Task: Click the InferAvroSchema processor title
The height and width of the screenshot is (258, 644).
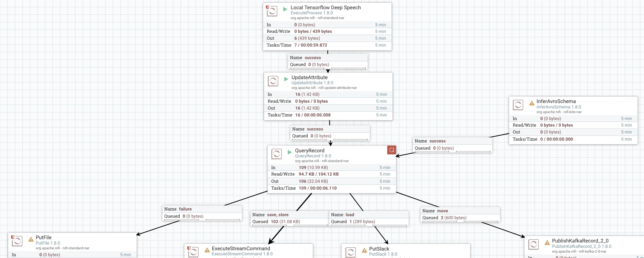Action: (556, 101)
